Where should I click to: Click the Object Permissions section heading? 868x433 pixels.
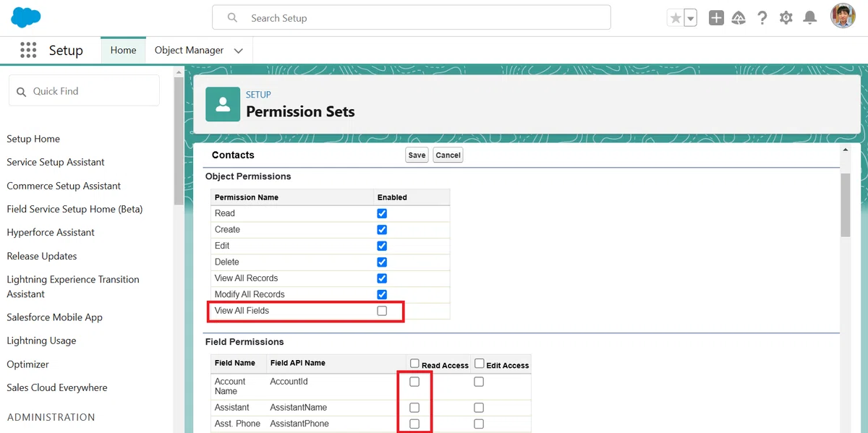tap(248, 176)
